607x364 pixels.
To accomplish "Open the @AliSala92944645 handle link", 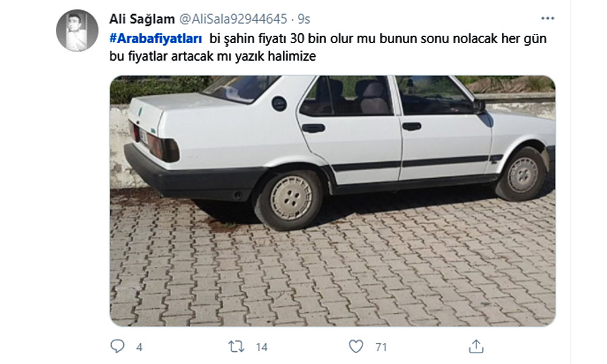I will (233, 19).
